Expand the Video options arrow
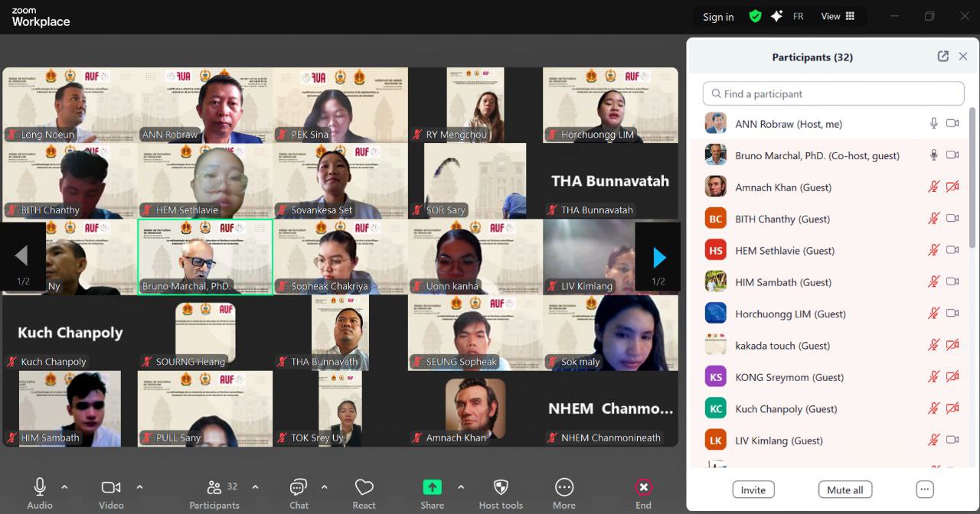 (139, 487)
